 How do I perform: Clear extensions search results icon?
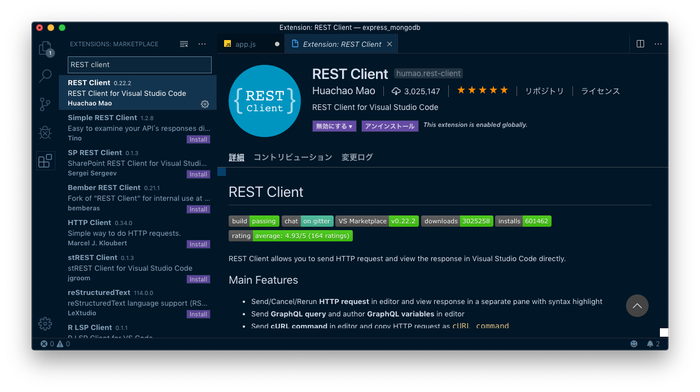pos(184,44)
